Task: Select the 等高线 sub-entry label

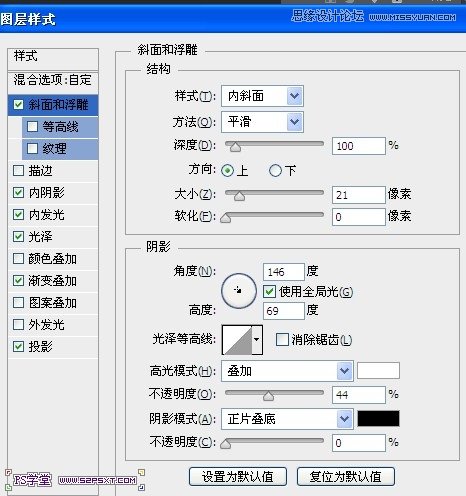Action: [x=61, y=127]
